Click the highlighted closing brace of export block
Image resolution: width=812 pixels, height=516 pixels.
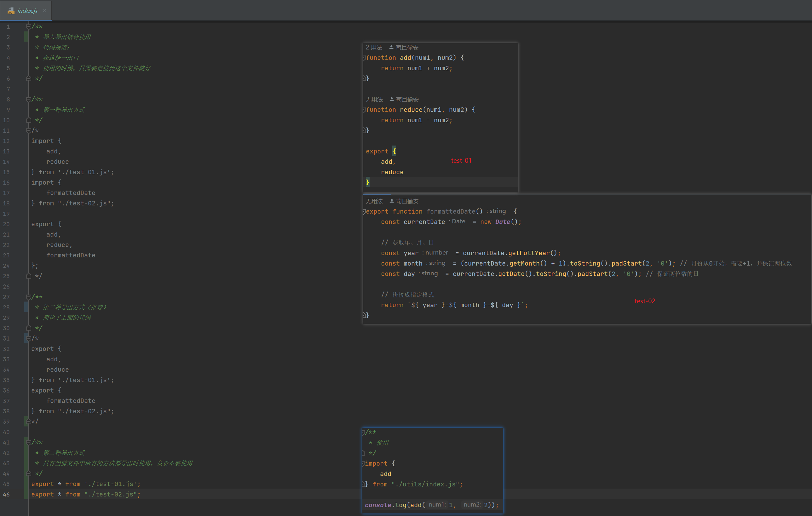tap(367, 182)
